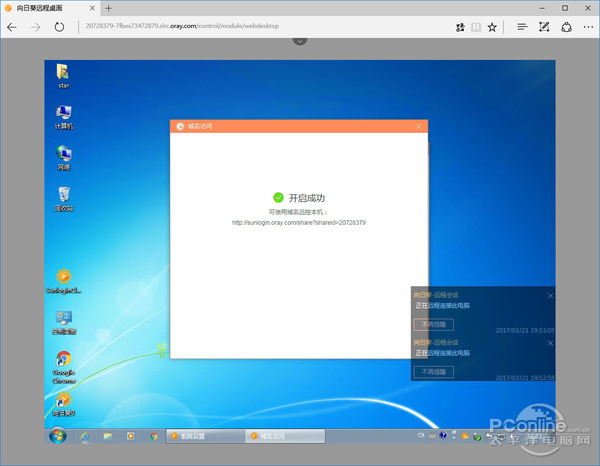Click the CH language indicator in tray
Image resolution: width=600 pixels, height=466 pixels.
tap(421, 435)
